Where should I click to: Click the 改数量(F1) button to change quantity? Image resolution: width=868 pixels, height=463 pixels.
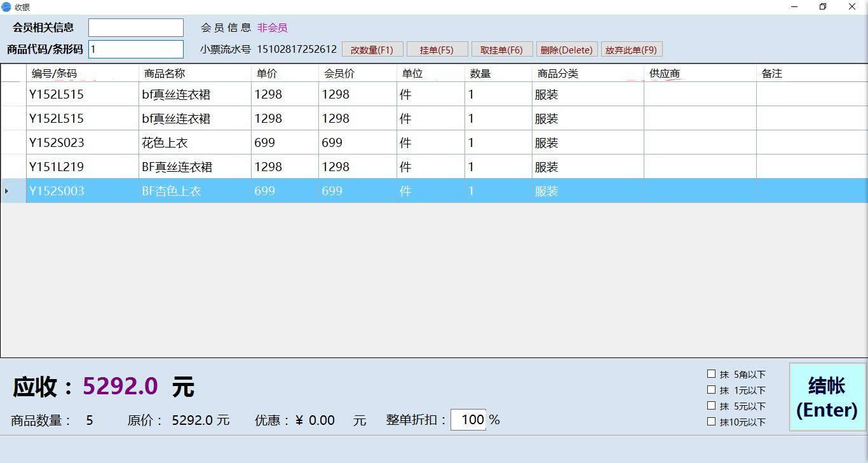click(x=372, y=49)
